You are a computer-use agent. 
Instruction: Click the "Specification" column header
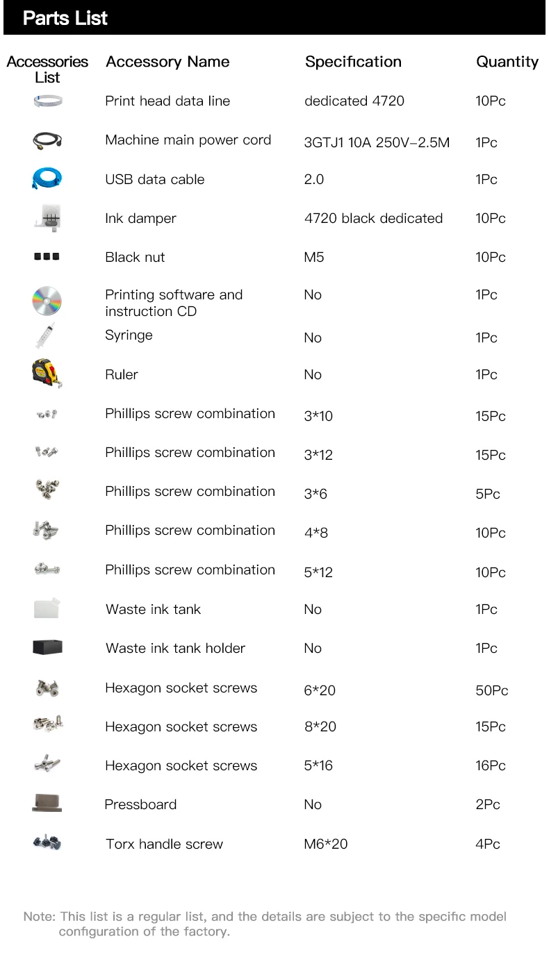coord(353,62)
